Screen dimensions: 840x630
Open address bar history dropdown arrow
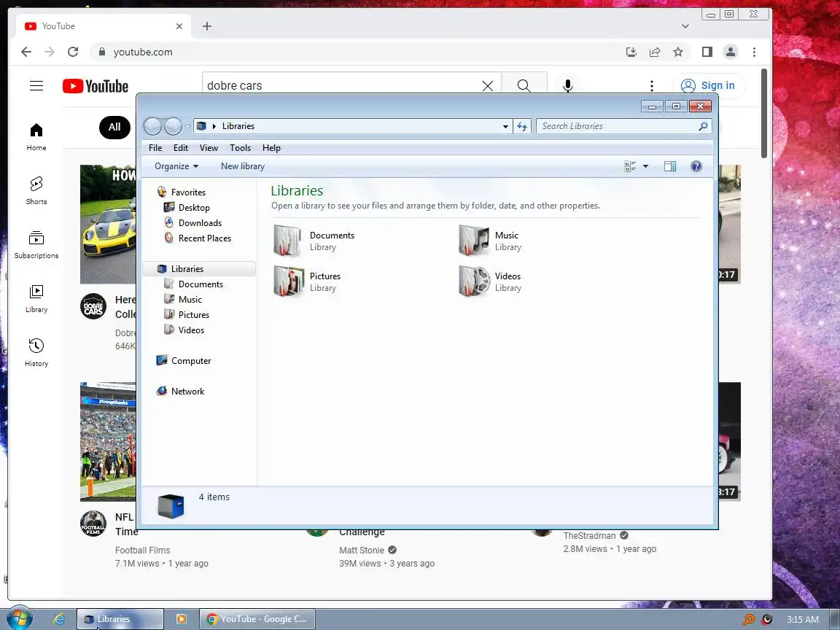[x=505, y=126]
